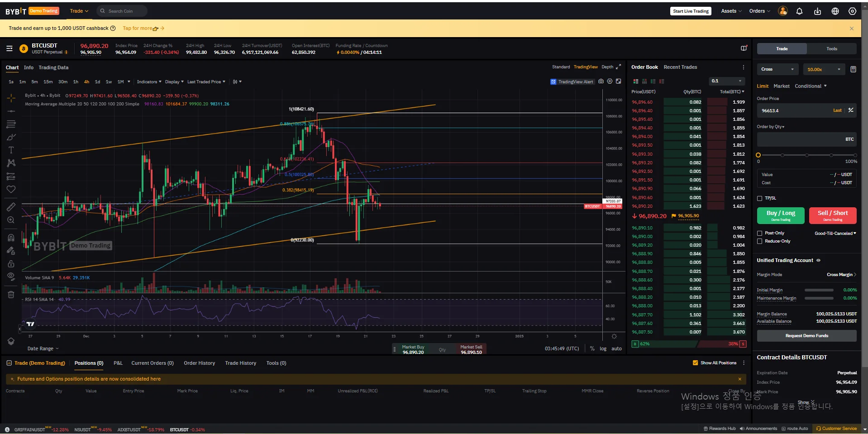This screenshot has width=868, height=434.
Task: Switch to the Recent Trades tab
Action: point(680,67)
